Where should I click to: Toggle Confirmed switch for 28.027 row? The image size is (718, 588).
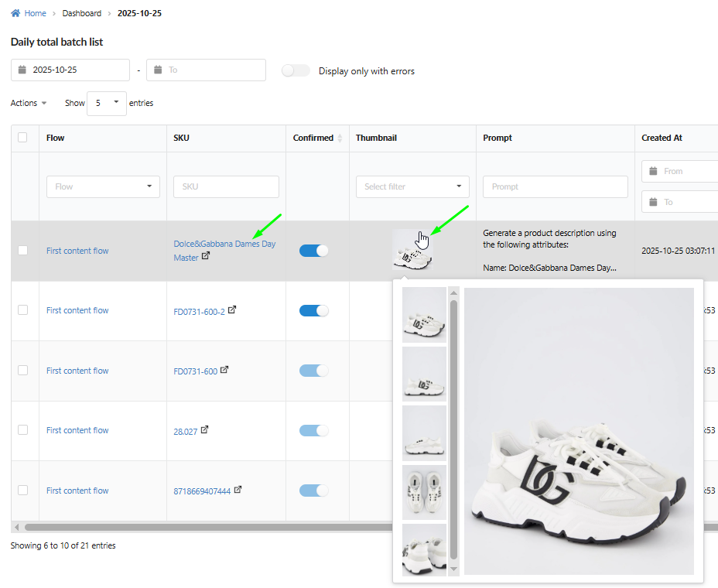click(x=313, y=430)
